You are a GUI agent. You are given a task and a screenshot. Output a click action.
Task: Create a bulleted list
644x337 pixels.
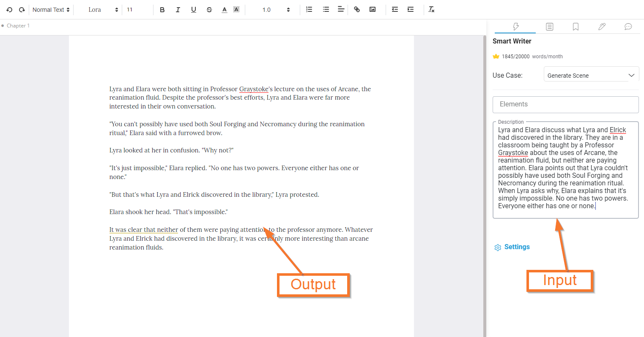point(326,9)
